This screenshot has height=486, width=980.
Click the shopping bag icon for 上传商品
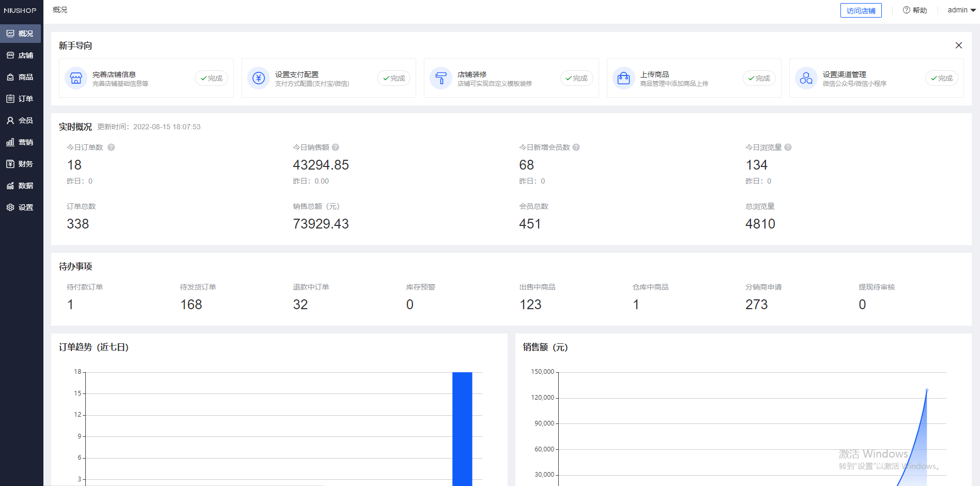point(624,78)
